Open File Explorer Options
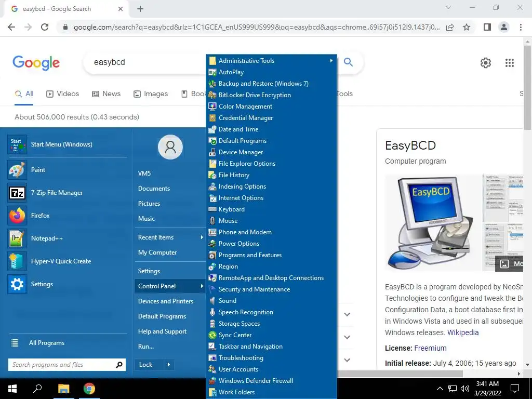The width and height of the screenshot is (532, 399). pos(271,164)
